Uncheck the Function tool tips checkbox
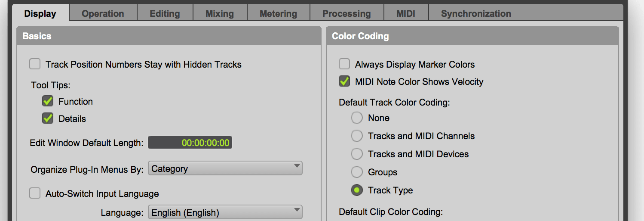 click(48, 102)
